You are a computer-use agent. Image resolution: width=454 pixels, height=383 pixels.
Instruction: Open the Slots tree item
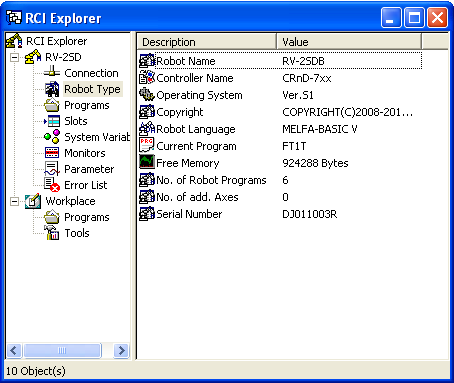pos(76,121)
